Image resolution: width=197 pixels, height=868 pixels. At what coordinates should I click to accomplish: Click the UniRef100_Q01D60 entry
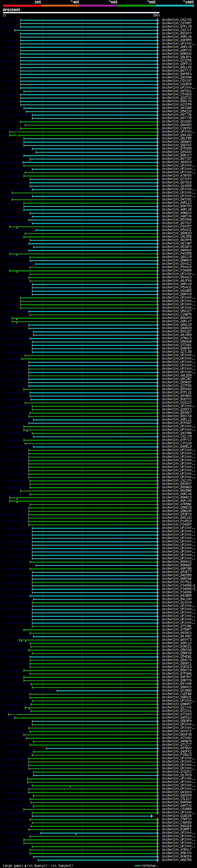[x=177, y=122]
